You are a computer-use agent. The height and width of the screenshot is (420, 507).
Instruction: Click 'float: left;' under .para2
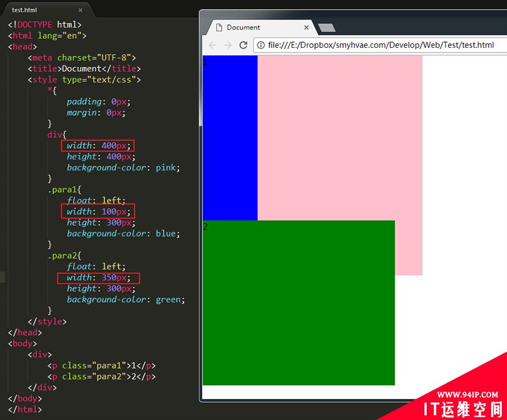tap(96, 267)
